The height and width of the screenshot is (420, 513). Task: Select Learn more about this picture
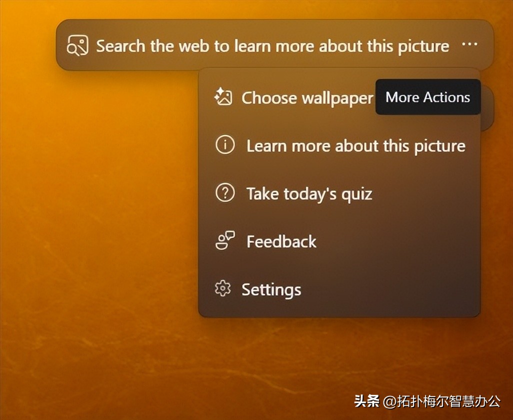[x=355, y=146]
